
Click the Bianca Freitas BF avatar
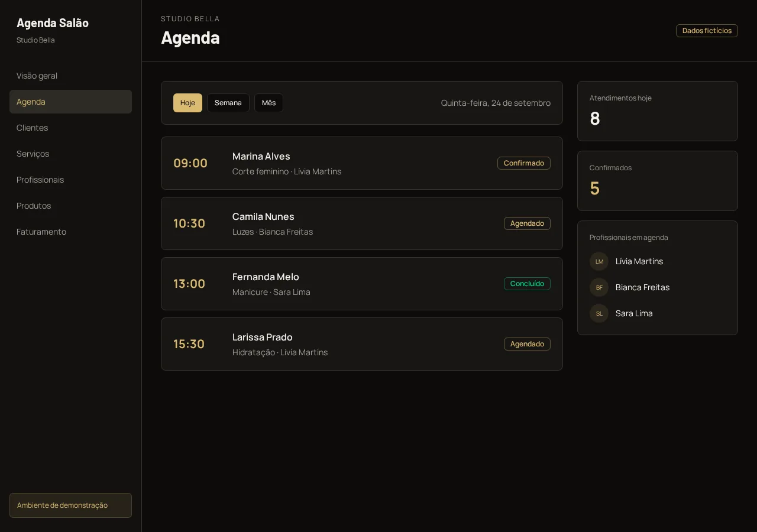click(x=599, y=287)
